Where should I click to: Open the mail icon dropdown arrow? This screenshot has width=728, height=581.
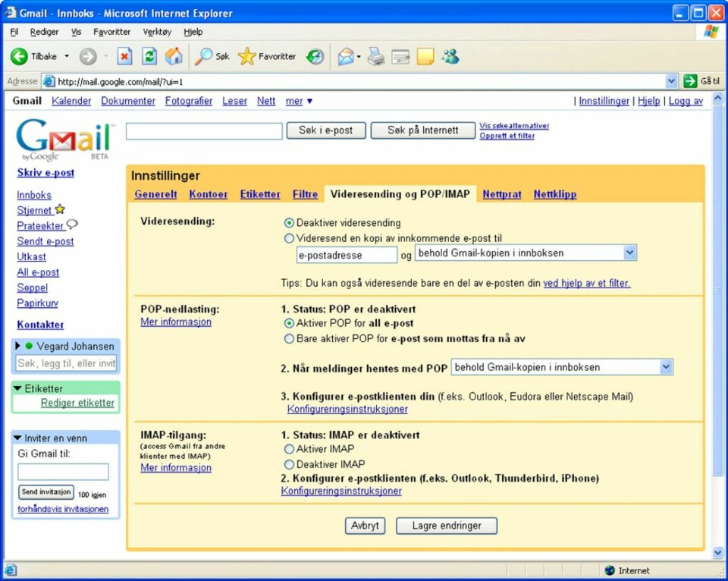coord(359,57)
